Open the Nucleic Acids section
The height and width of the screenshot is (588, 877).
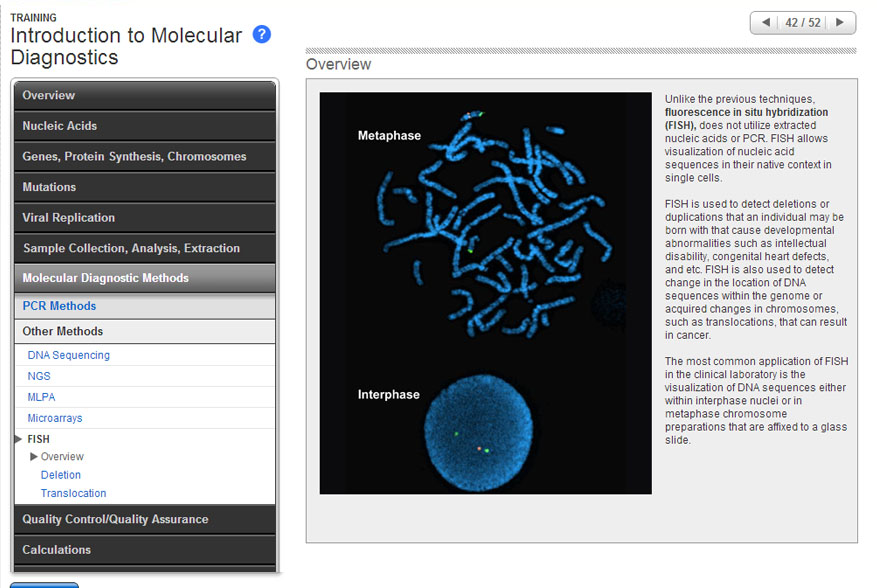coord(144,126)
